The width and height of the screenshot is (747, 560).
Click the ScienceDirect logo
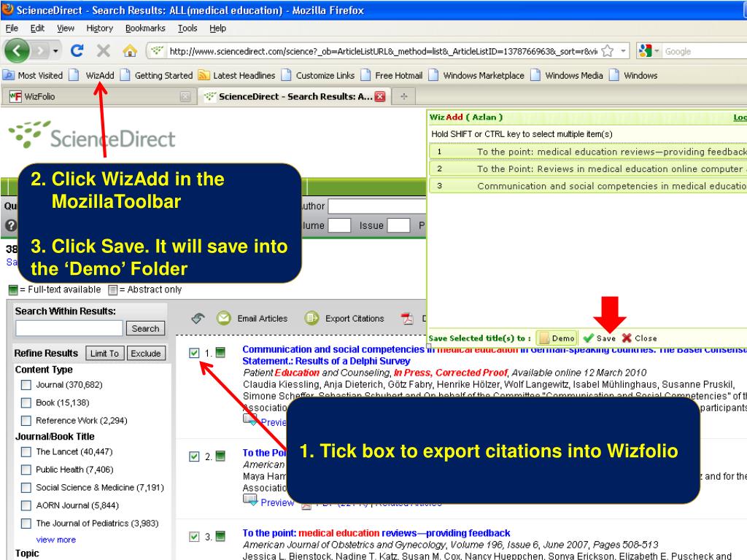click(92, 135)
